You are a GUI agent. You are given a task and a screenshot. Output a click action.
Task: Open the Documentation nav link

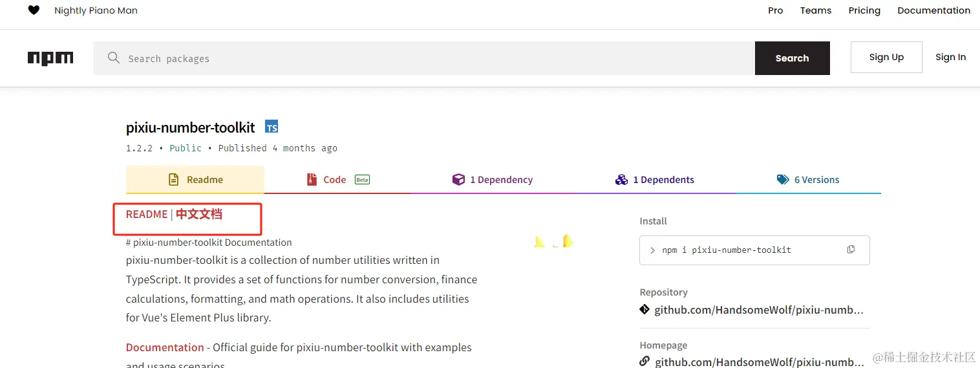coord(934,10)
